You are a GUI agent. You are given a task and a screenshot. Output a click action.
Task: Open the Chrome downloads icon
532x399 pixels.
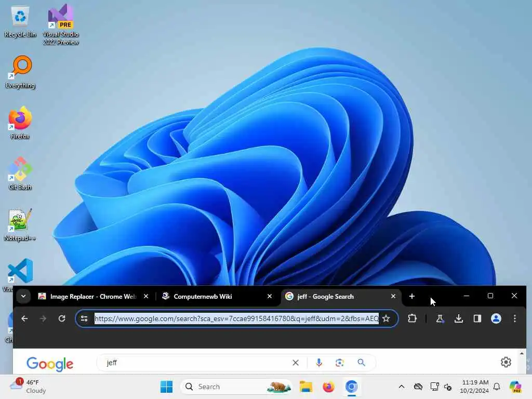tap(458, 318)
